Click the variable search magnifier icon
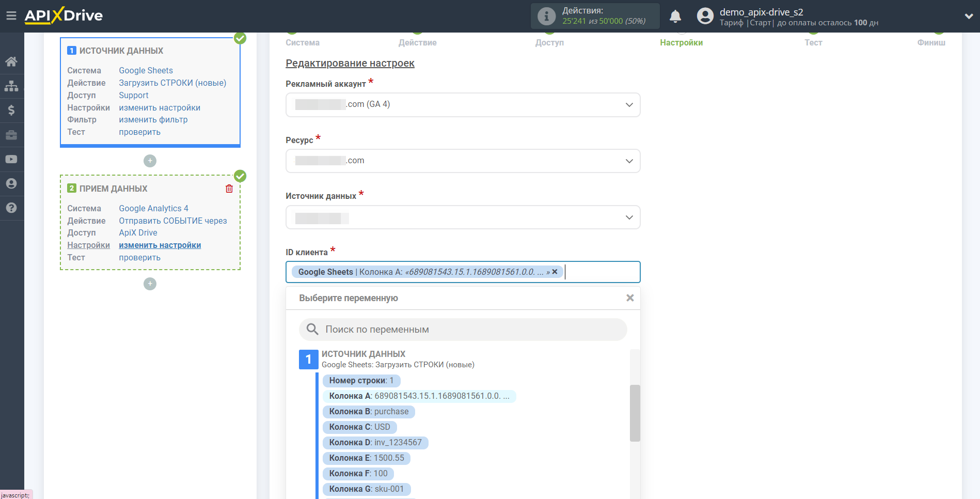 312,329
